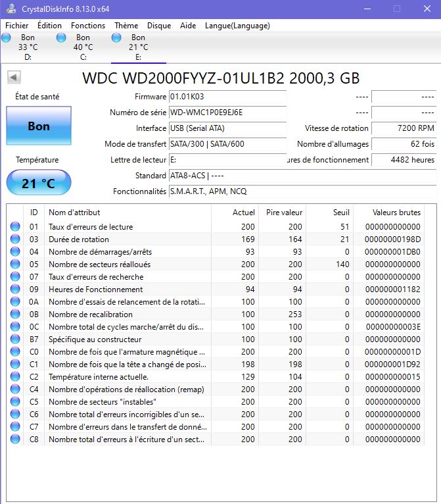Click status orb of attribute C1
The height and width of the screenshot is (504, 441).
point(15,365)
